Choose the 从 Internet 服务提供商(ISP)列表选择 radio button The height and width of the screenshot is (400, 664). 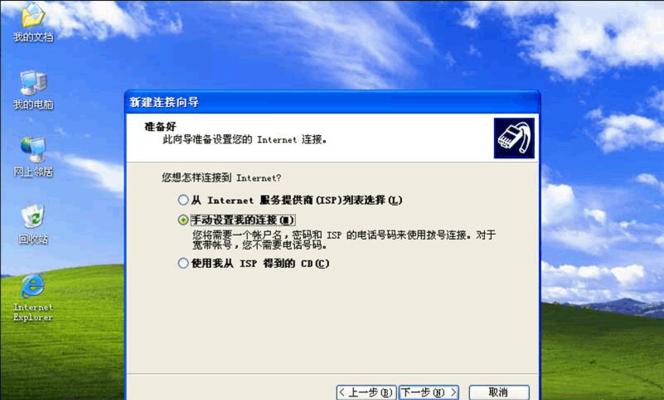[183, 200]
